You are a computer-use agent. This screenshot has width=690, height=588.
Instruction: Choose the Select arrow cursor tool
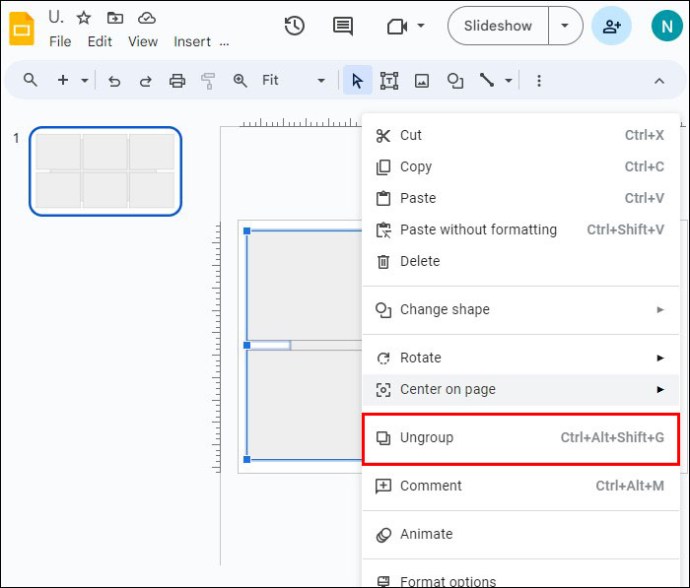coord(357,81)
